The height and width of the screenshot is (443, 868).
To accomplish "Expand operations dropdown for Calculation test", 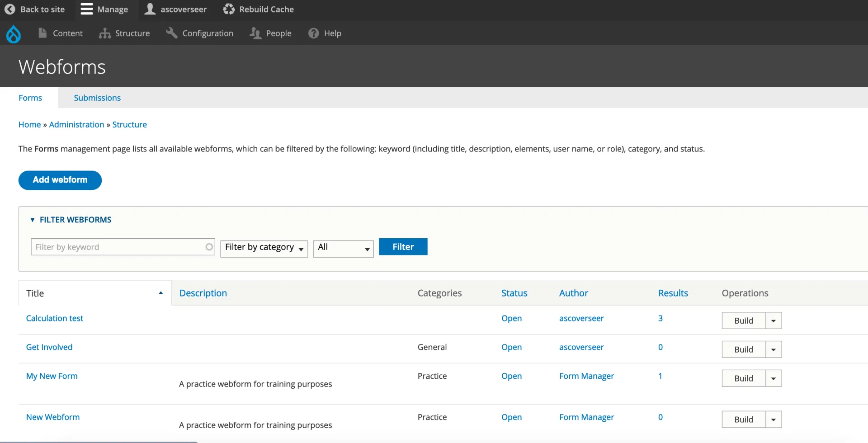I will click(x=774, y=320).
